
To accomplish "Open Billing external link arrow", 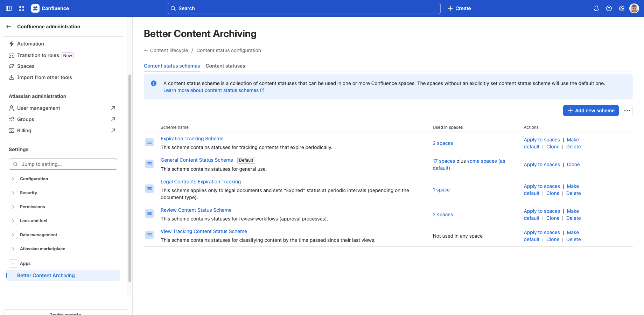I will (113, 131).
